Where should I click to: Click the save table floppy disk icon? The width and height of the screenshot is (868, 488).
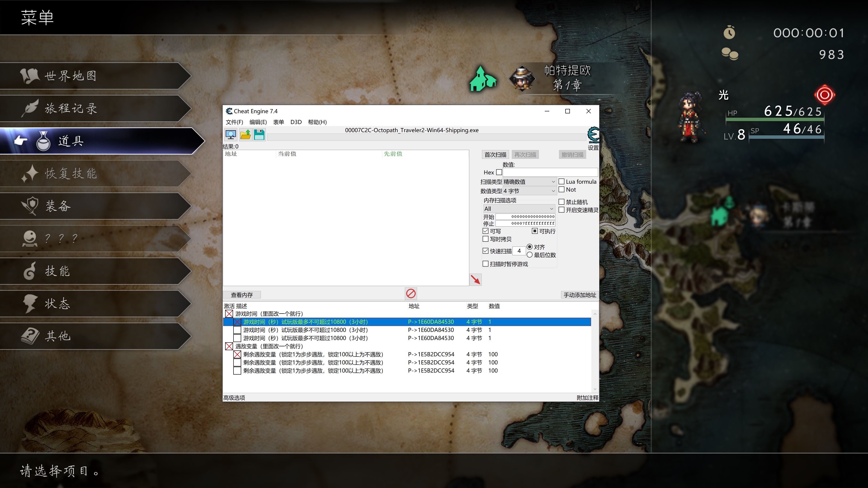pyautogui.click(x=259, y=135)
